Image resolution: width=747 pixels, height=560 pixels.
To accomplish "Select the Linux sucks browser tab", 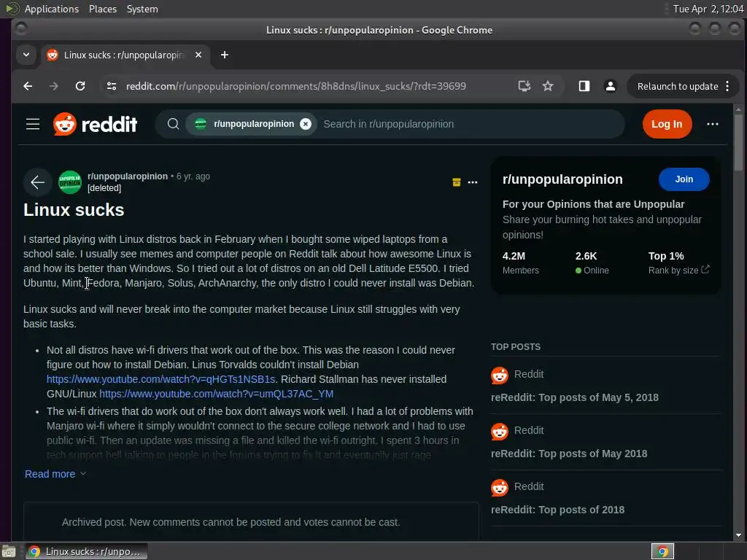I will 124,55.
